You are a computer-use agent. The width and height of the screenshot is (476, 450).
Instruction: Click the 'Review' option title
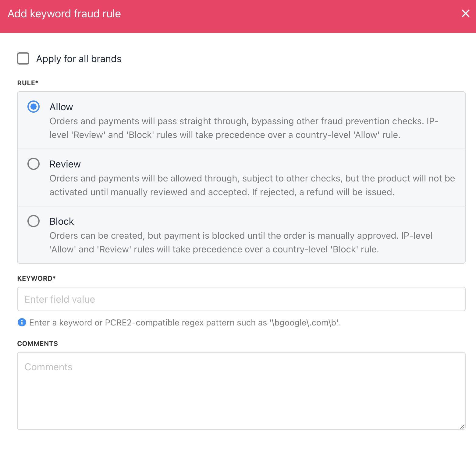(x=65, y=164)
